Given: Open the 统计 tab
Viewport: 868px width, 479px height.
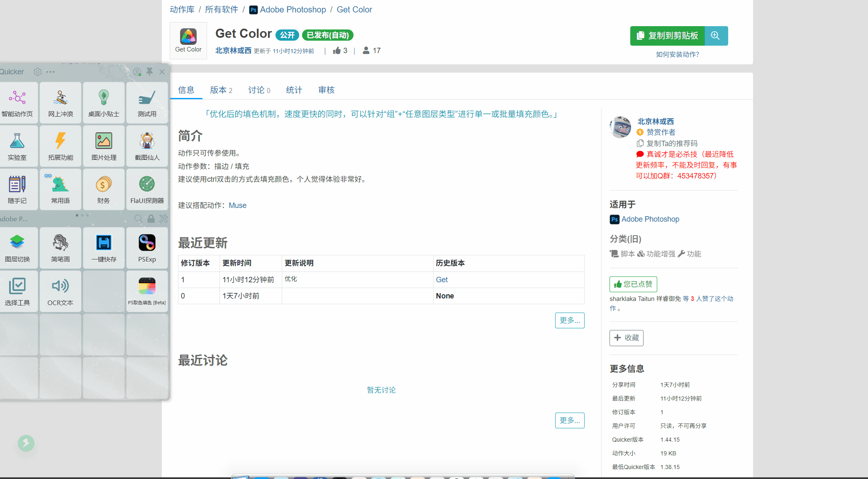Looking at the screenshot, I should (294, 90).
